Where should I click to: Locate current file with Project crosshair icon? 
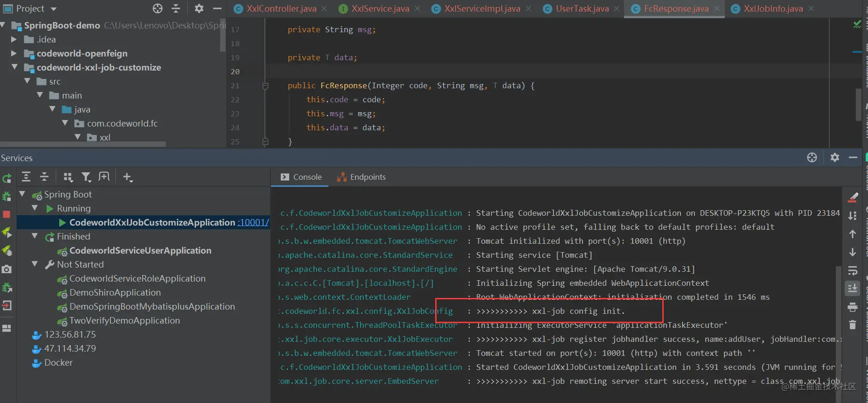click(158, 8)
